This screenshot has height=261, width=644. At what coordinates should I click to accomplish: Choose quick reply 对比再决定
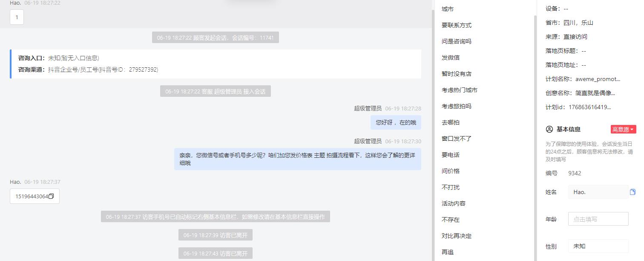coord(457,236)
